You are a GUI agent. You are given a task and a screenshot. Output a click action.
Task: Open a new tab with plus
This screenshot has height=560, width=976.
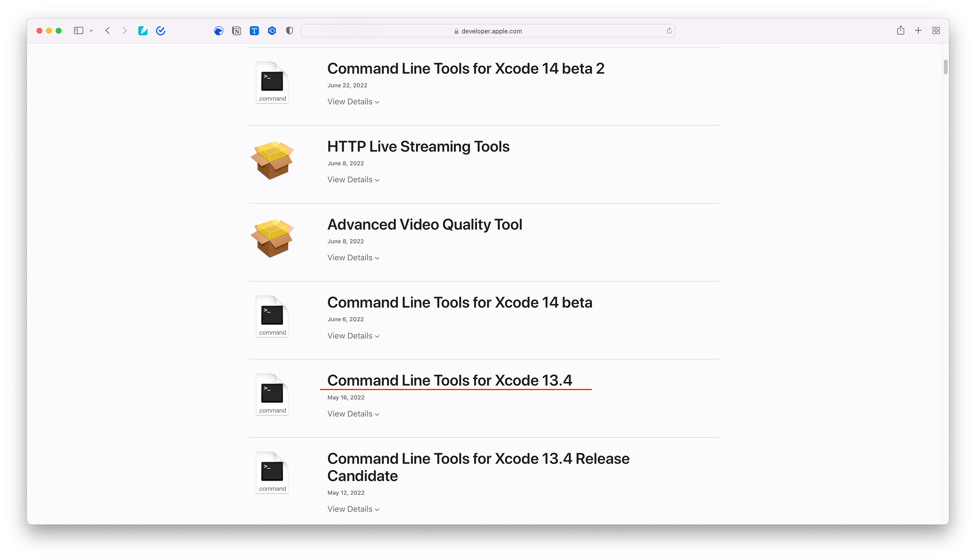[x=918, y=31]
